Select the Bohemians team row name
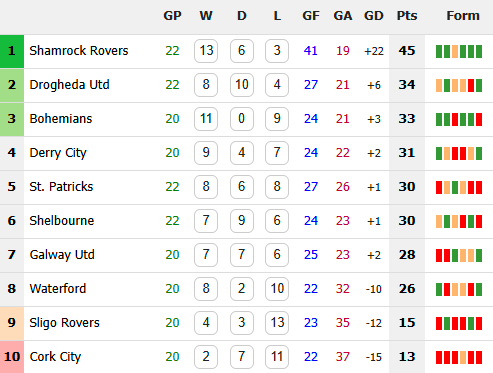 tap(61, 119)
